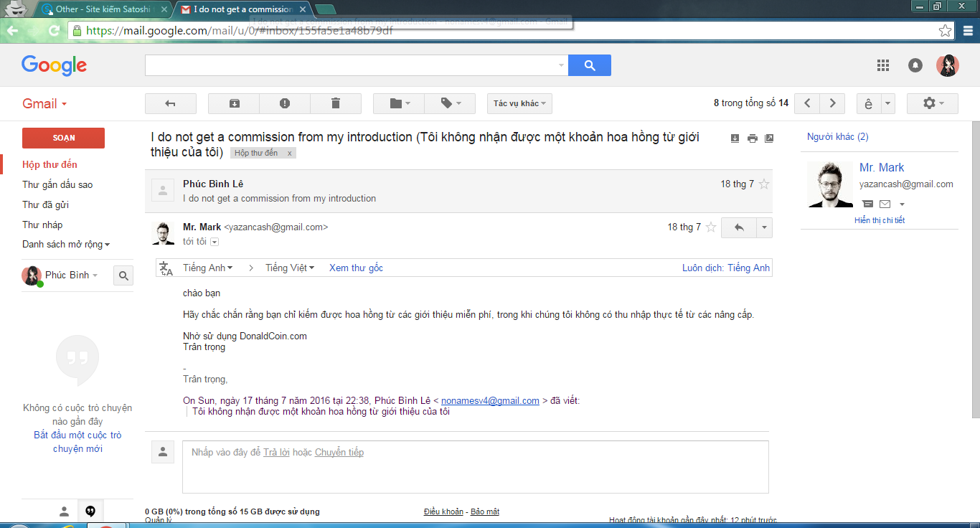Go to the older conversation arrow
The image size is (980, 528).
click(832, 103)
